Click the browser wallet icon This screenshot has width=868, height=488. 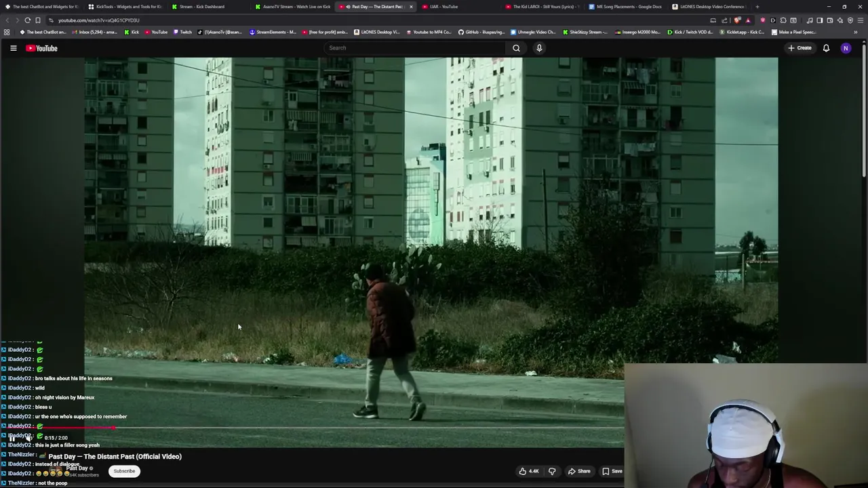coord(830,20)
